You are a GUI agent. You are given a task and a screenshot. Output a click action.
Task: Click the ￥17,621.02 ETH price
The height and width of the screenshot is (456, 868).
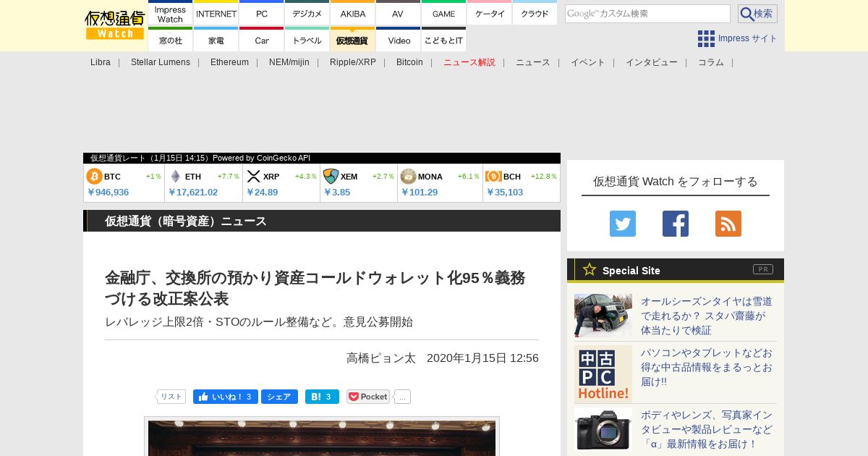192,192
